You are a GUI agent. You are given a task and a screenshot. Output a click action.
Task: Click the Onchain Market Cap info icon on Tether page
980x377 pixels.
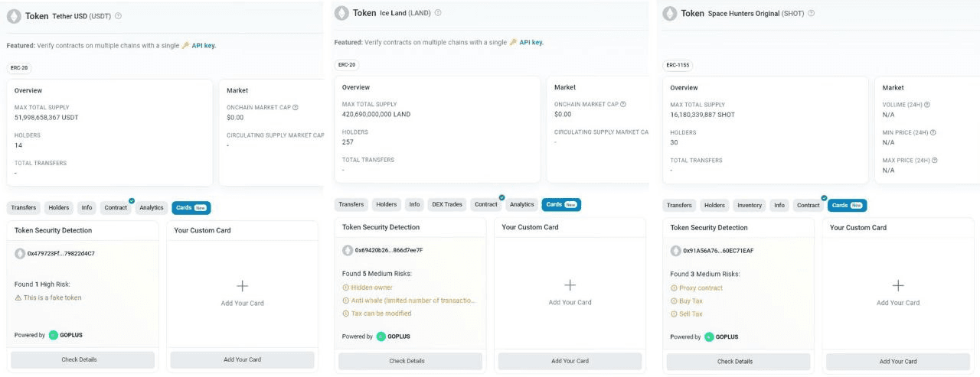pyautogui.click(x=296, y=108)
